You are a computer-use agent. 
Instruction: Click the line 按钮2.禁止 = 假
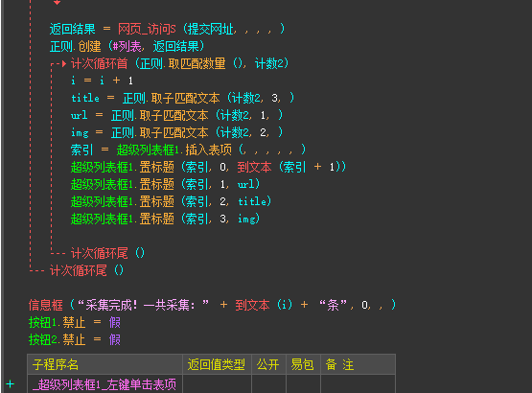point(75,339)
